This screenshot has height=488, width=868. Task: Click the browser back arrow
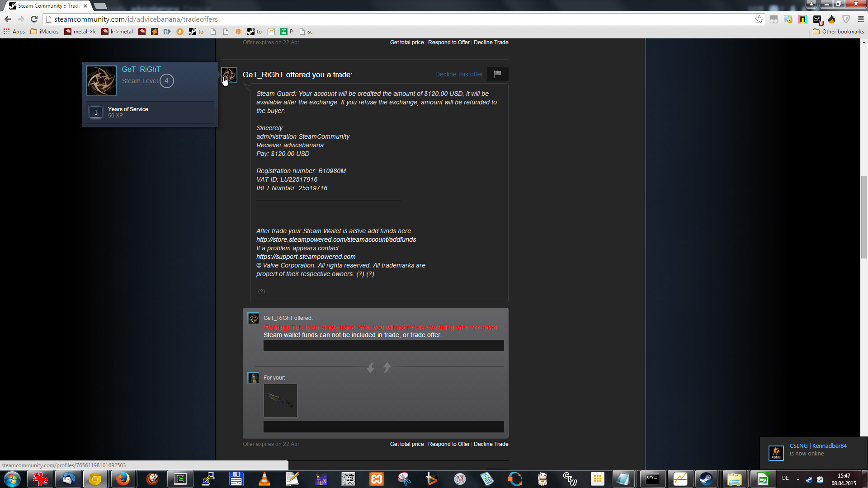tap(8, 19)
